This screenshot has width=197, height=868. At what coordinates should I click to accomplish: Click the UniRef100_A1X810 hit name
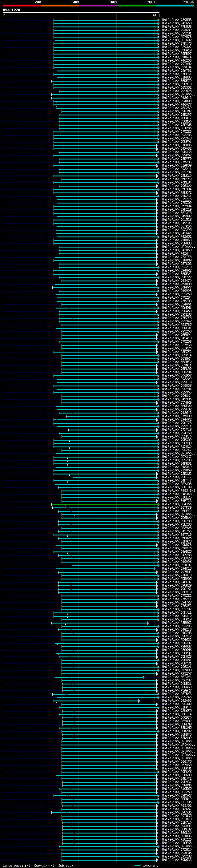pyautogui.click(x=177, y=447)
